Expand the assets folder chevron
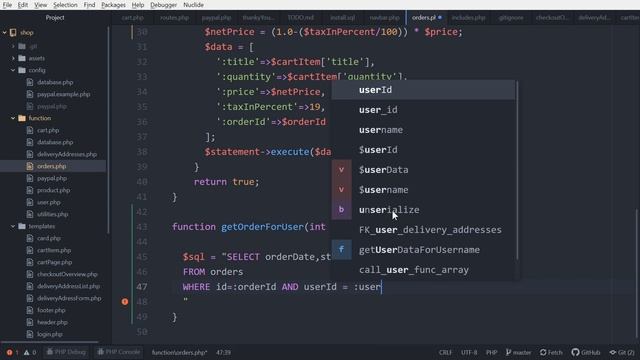The width and height of the screenshot is (640, 360). coord(13,58)
